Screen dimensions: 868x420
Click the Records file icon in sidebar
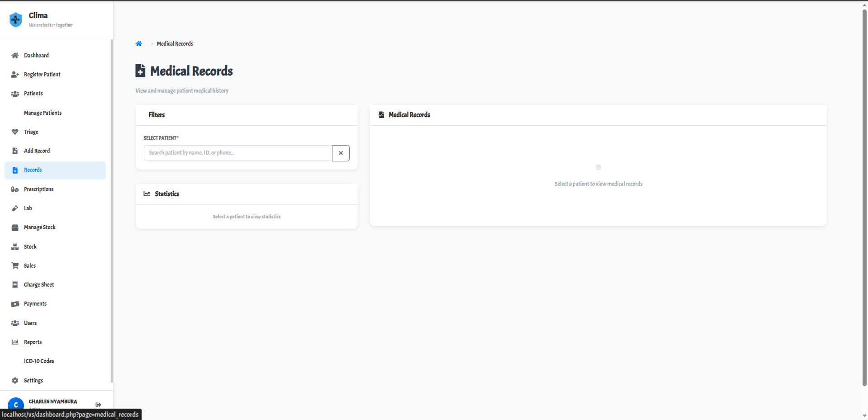(15, 170)
